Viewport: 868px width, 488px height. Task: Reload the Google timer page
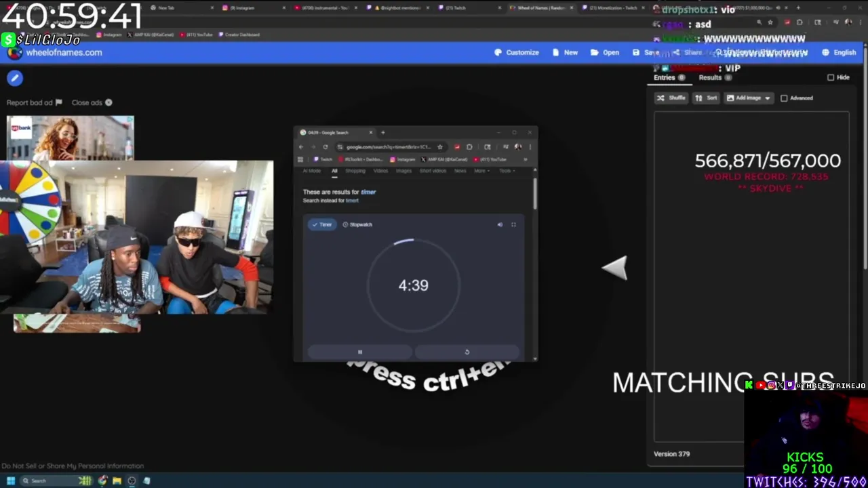(325, 147)
